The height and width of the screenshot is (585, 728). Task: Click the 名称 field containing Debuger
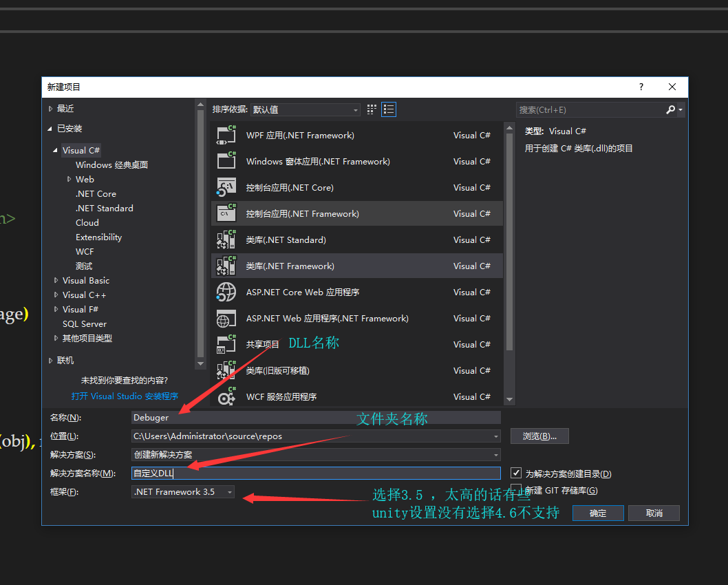click(x=316, y=417)
